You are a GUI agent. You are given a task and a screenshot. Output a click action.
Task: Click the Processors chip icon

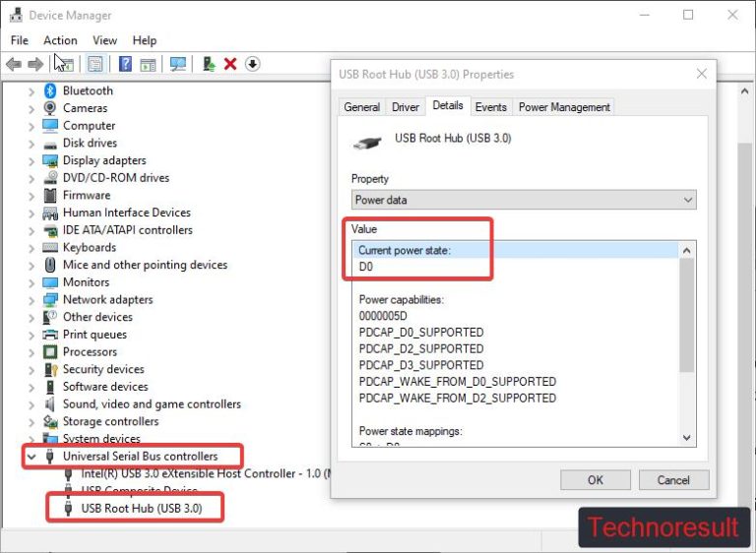coord(49,351)
